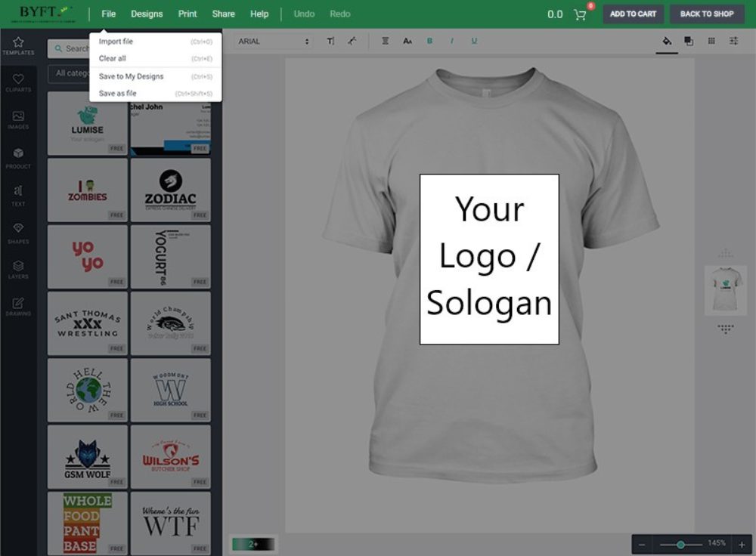Open the Drawing sidebar tool
The image size is (756, 556).
(x=18, y=307)
